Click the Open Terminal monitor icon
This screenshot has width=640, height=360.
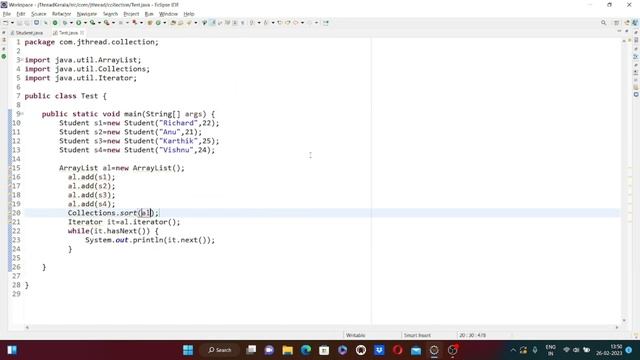[36, 22]
